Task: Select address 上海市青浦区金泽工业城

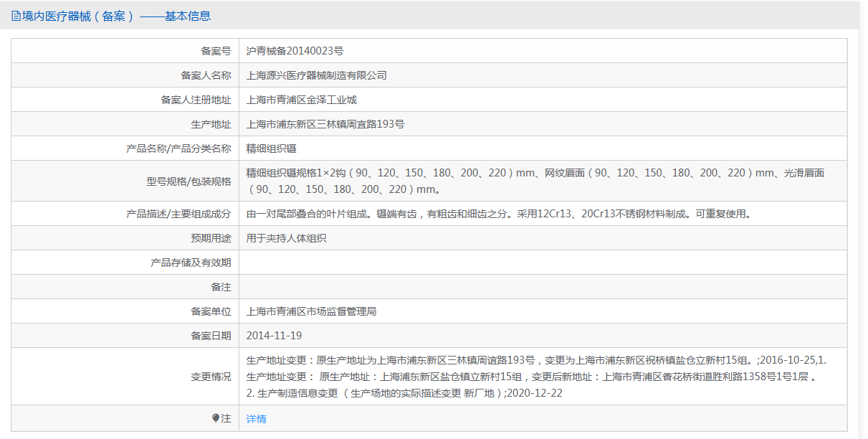Action: tap(302, 100)
